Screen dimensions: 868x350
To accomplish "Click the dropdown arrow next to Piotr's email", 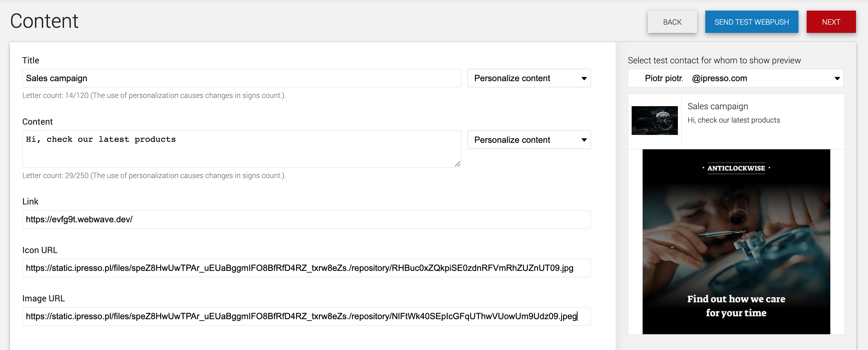I will coord(837,78).
